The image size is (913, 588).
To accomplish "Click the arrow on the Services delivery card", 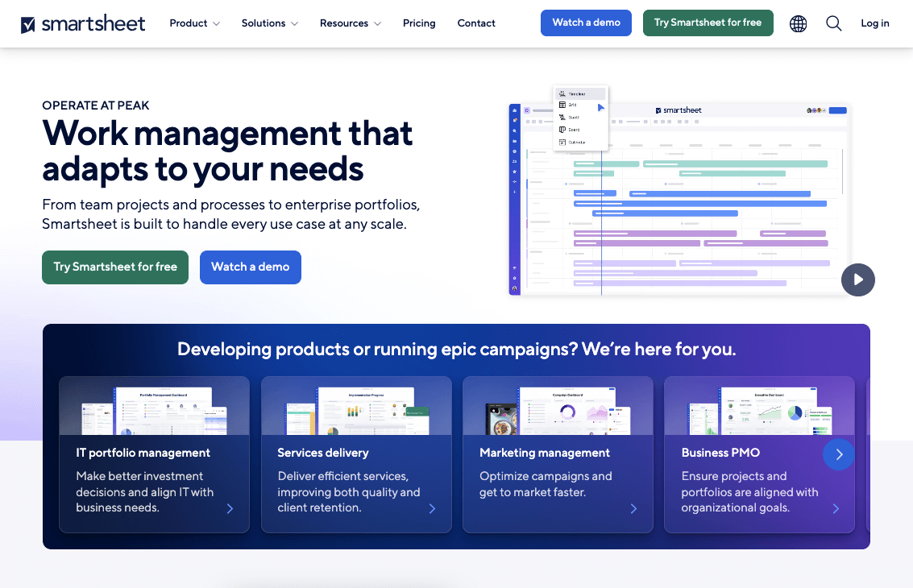I will (432, 508).
